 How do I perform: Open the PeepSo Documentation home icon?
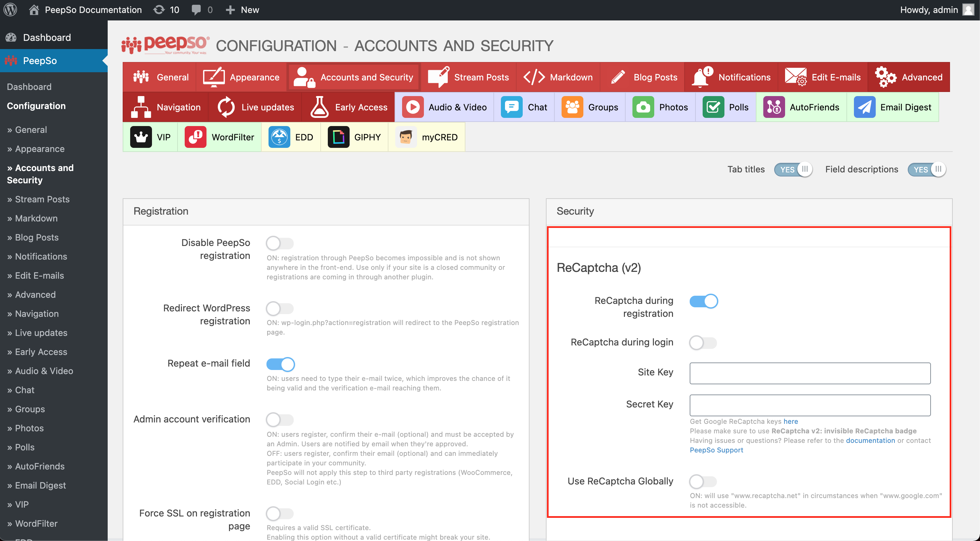click(x=34, y=10)
